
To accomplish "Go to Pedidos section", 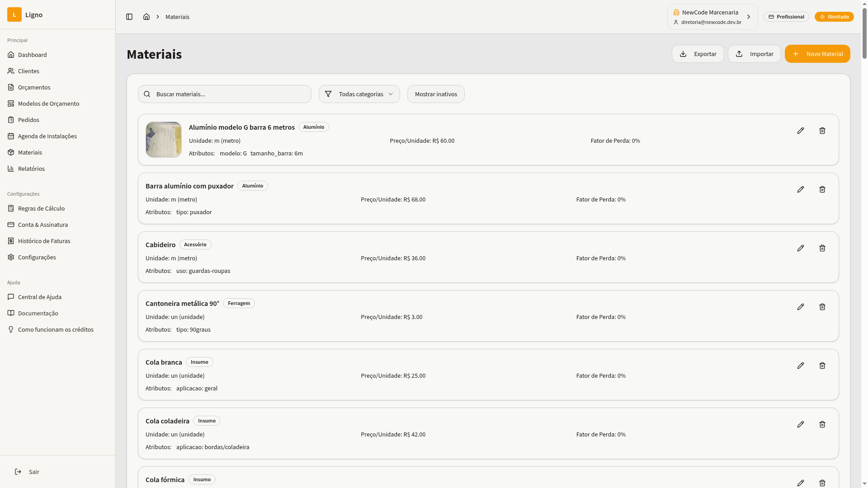I will click(57, 120).
